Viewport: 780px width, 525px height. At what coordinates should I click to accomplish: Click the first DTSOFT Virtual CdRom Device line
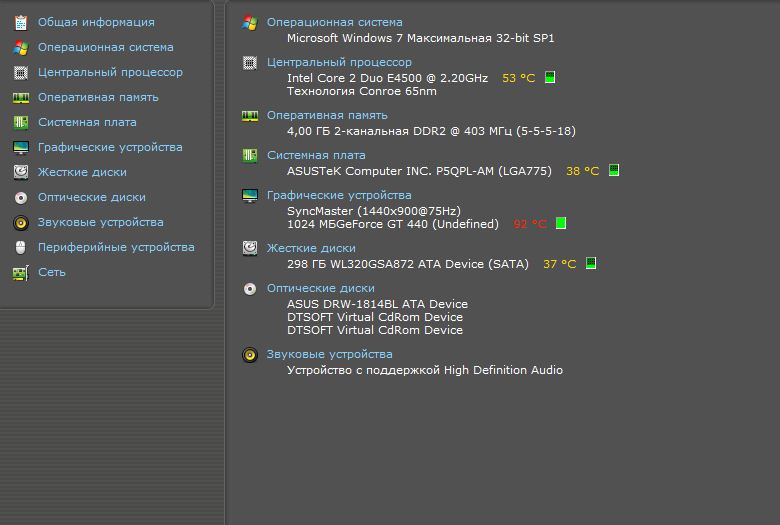pos(375,317)
